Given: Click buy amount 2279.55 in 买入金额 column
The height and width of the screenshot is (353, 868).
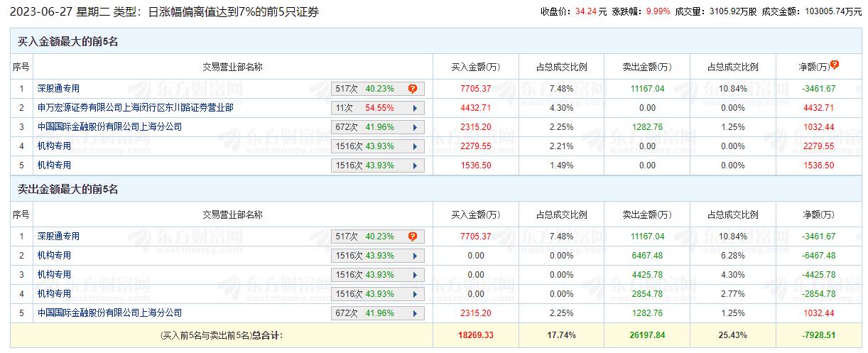Looking at the screenshot, I should click(475, 146).
